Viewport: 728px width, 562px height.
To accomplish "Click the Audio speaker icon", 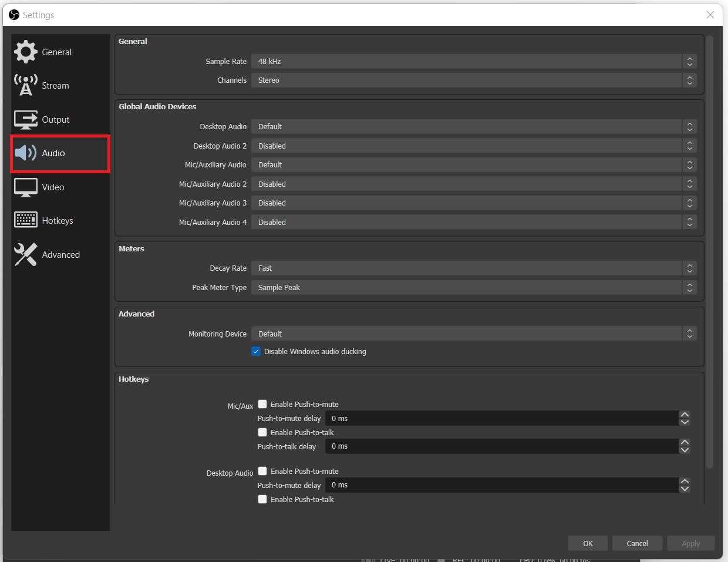I will point(26,153).
